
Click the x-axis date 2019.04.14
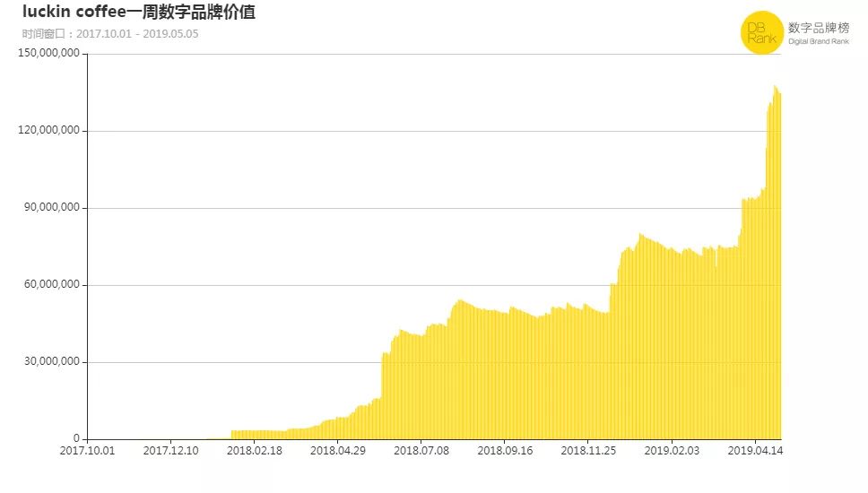pyautogui.click(x=755, y=450)
